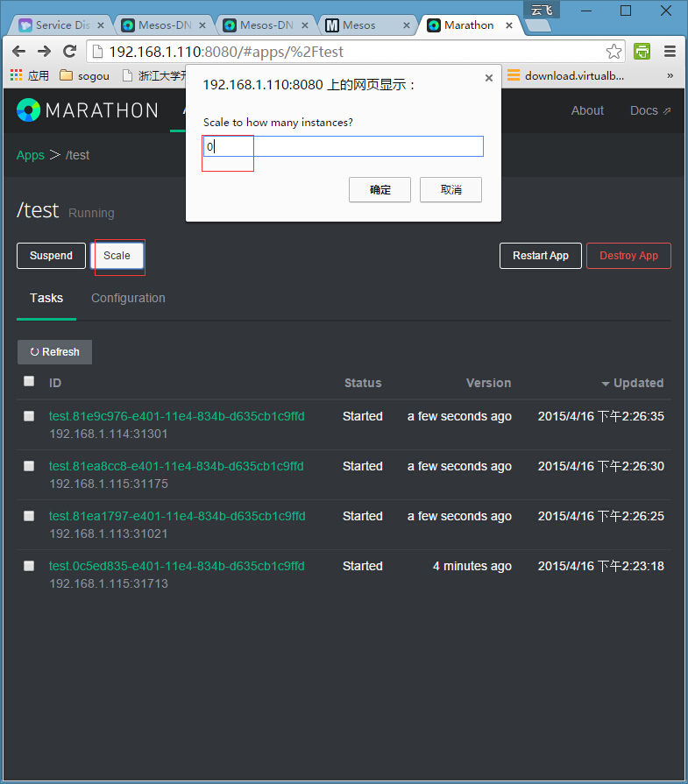Click the Suspend button
The image size is (688, 784).
[x=51, y=256]
